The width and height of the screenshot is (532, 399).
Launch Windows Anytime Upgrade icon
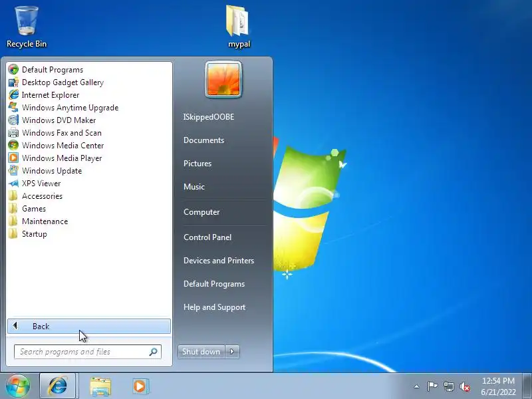[x=13, y=108]
